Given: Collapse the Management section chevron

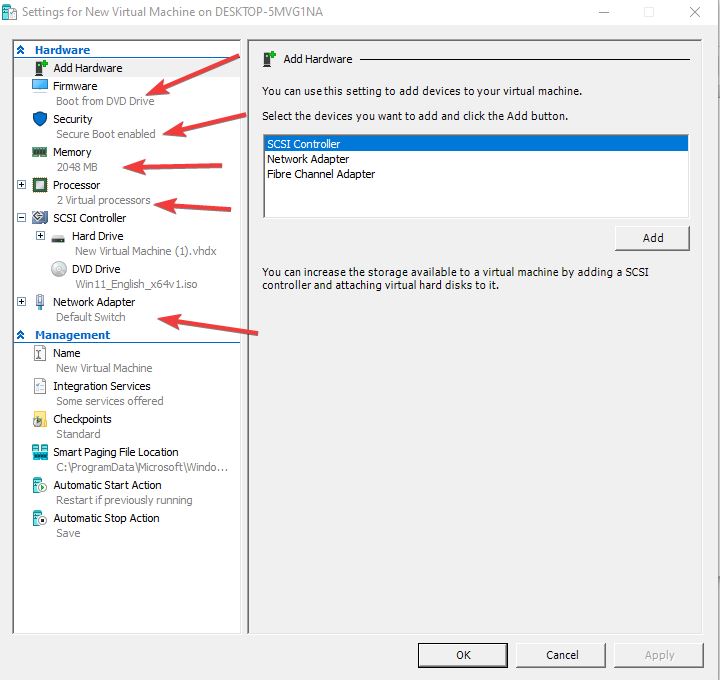Looking at the screenshot, I should [x=21, y=335].
